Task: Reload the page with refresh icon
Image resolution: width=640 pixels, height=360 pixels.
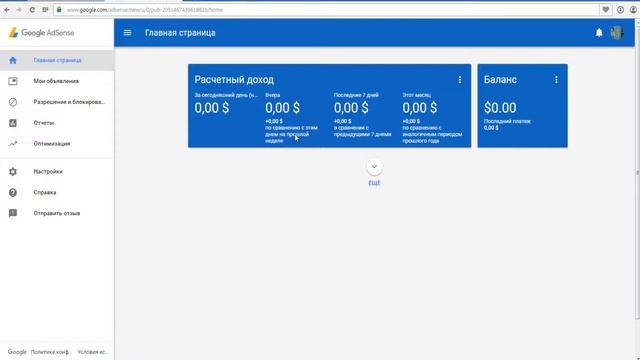Action: 32,10
